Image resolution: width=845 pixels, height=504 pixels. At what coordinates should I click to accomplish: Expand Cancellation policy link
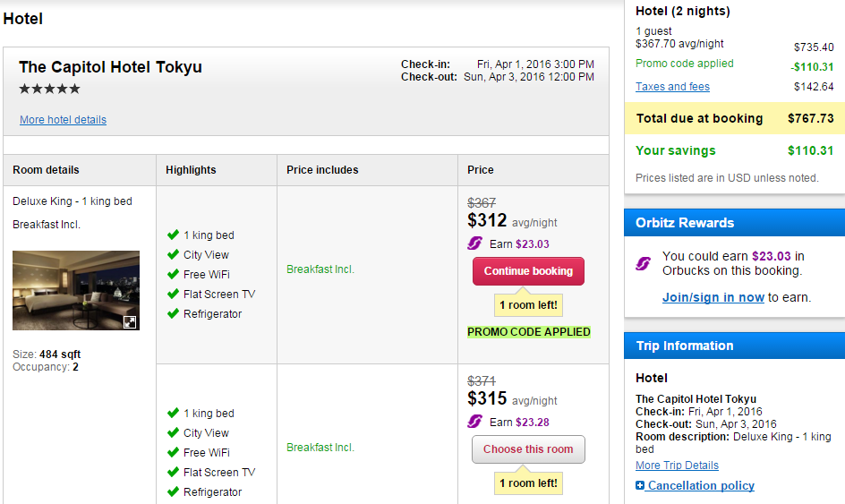[x=701, y=485]
